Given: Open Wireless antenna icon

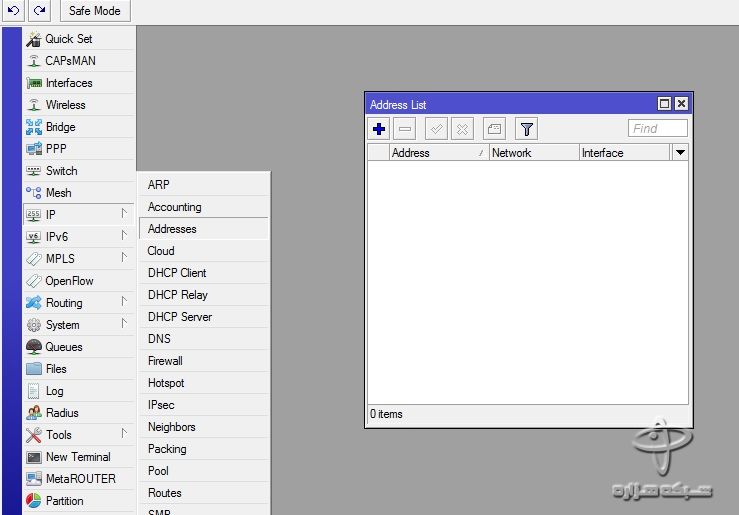Looking at the screenshot, I should click(x=33, y=105).
